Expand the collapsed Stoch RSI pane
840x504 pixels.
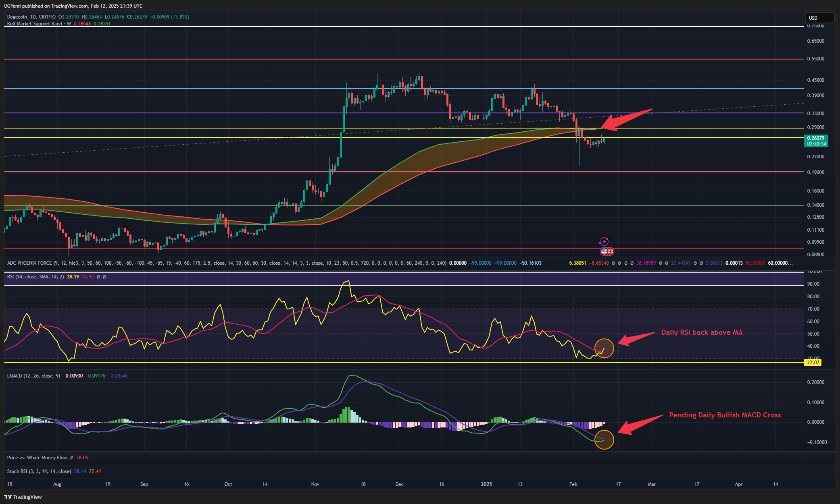coord(39,471)
